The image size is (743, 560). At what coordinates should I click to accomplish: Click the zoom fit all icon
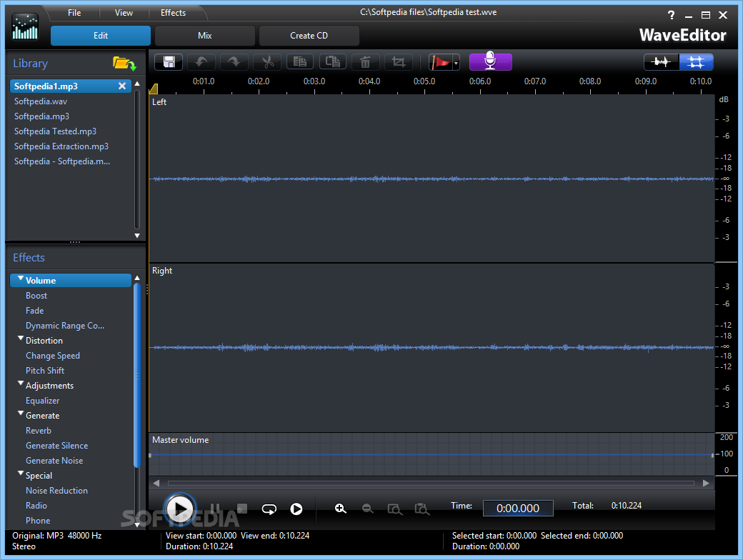[422, 509]
